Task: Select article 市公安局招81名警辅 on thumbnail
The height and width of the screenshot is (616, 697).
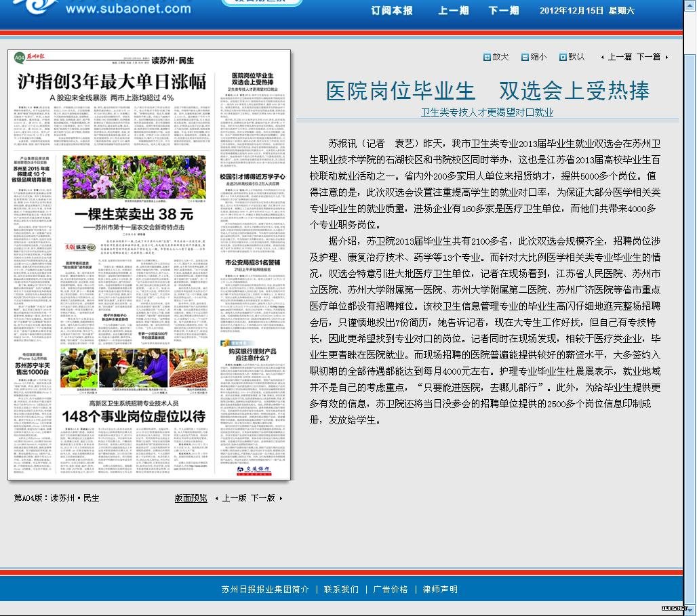Action: (252, 262)
